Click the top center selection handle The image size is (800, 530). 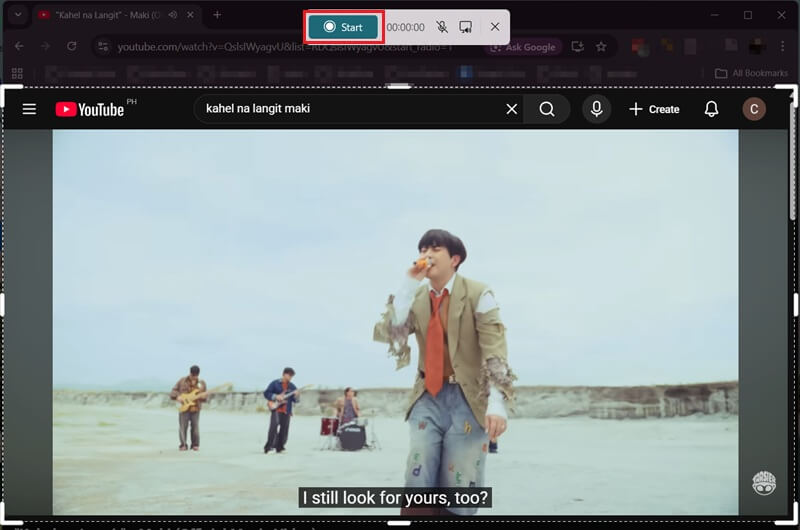pos(399,86)
